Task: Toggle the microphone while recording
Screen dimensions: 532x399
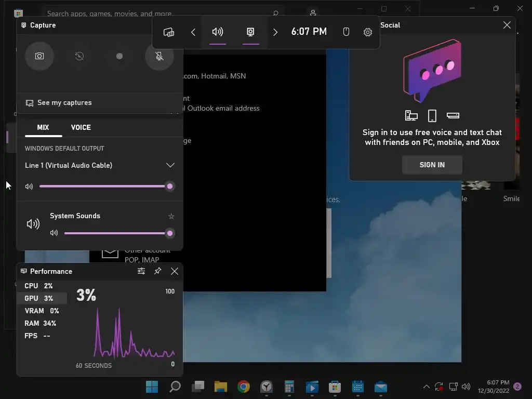Action: click(x=159, y=56)
